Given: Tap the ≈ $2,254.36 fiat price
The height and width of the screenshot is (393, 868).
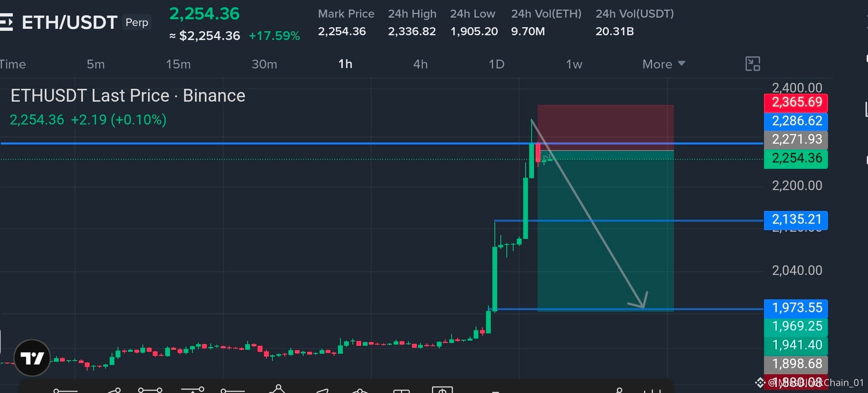Looking at the screenshot, I should [x=204, y=36].
